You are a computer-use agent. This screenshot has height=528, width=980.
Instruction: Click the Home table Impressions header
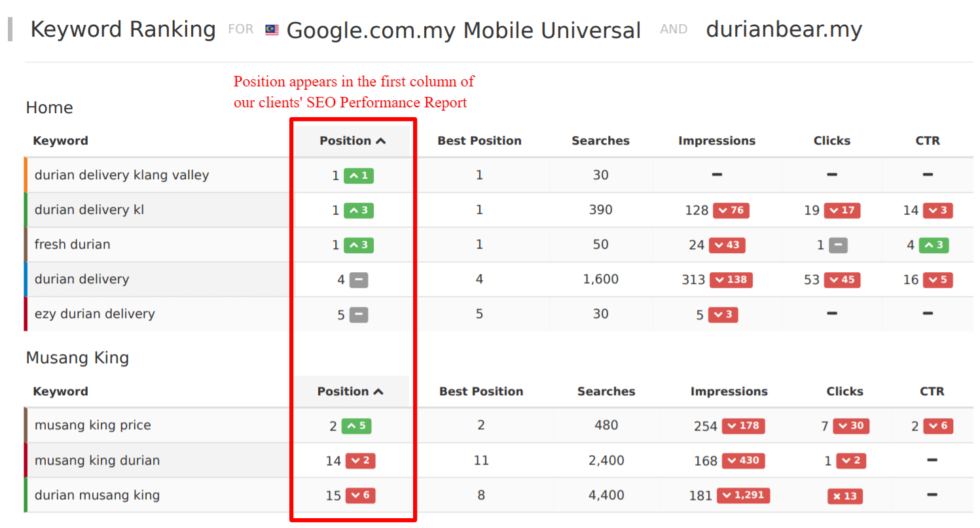pyautogui.click(x=717, y=141)
